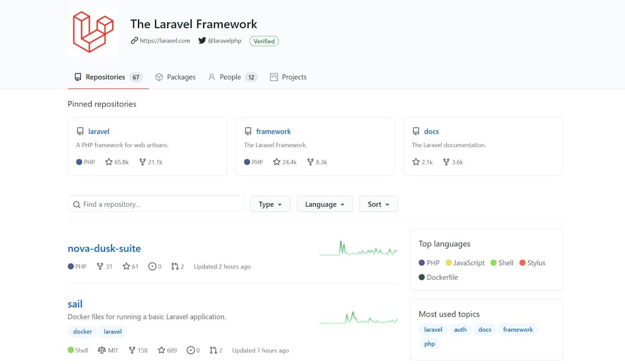Click the magnifier icon in the repository search box
This screenshot has width=625, height=364.
pyautogui.click(x=77, y=204)
